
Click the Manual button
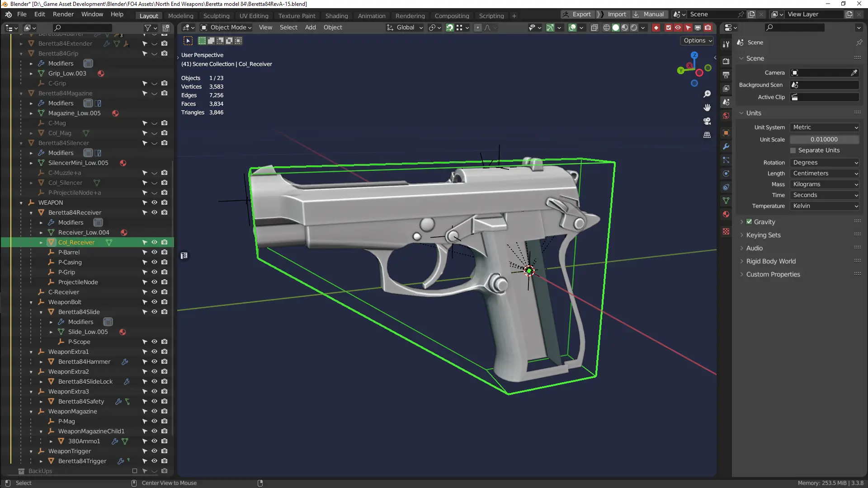point(649,14)
